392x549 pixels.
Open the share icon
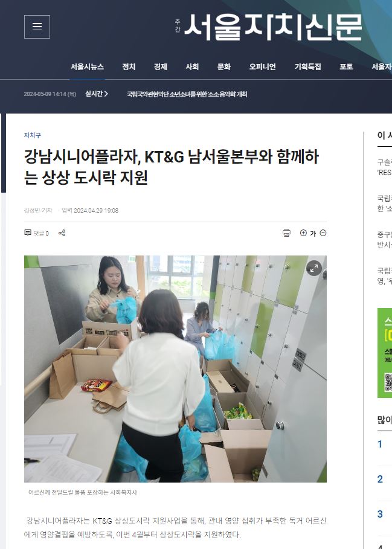62,233
